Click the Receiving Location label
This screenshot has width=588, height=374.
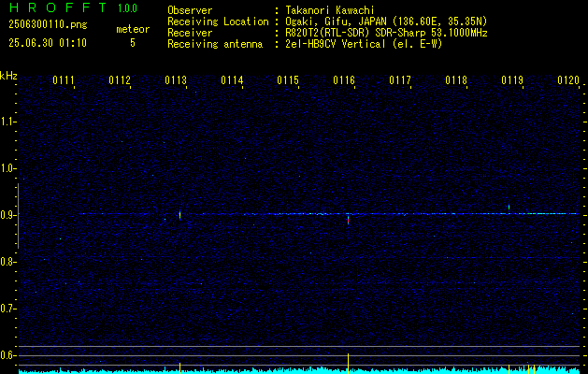[x=218, y=22]
